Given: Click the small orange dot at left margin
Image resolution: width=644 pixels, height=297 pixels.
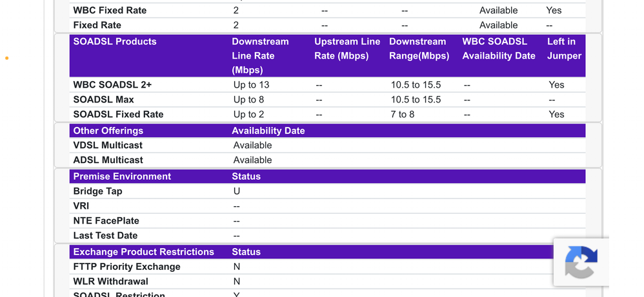Looking at the screenshot, I should click(7, 59).
